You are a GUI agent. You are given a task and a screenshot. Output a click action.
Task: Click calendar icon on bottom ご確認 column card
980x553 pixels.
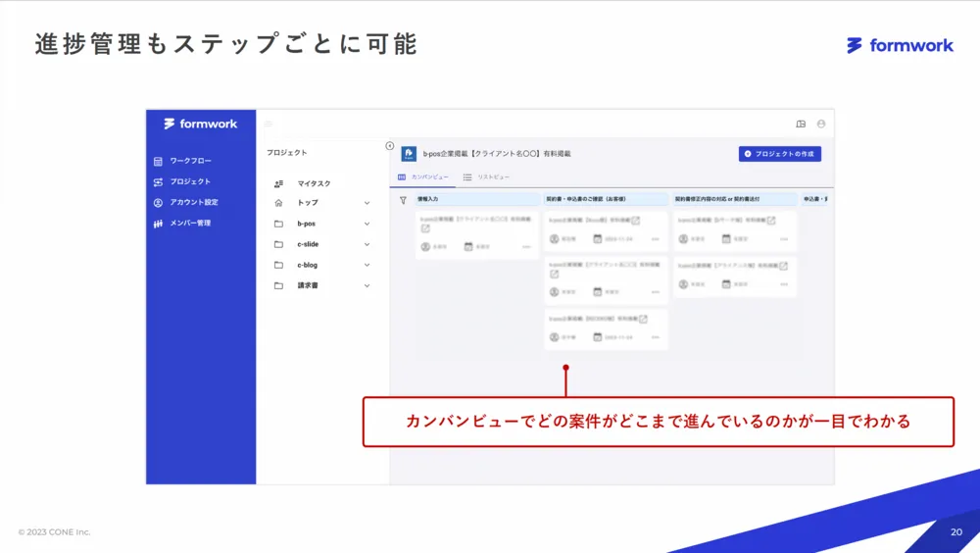pyautogui.click(x=598, y=336)
